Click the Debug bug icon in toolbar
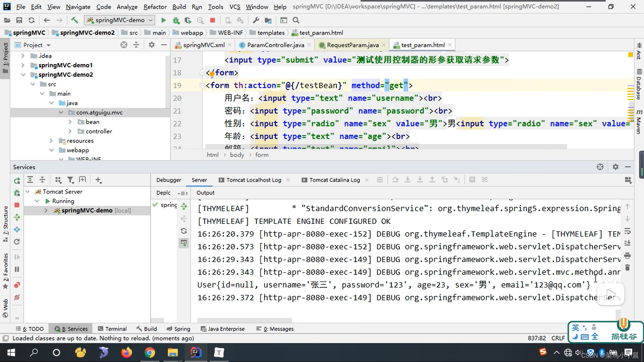This screenshot has width=644, height=362. point(176,20)
